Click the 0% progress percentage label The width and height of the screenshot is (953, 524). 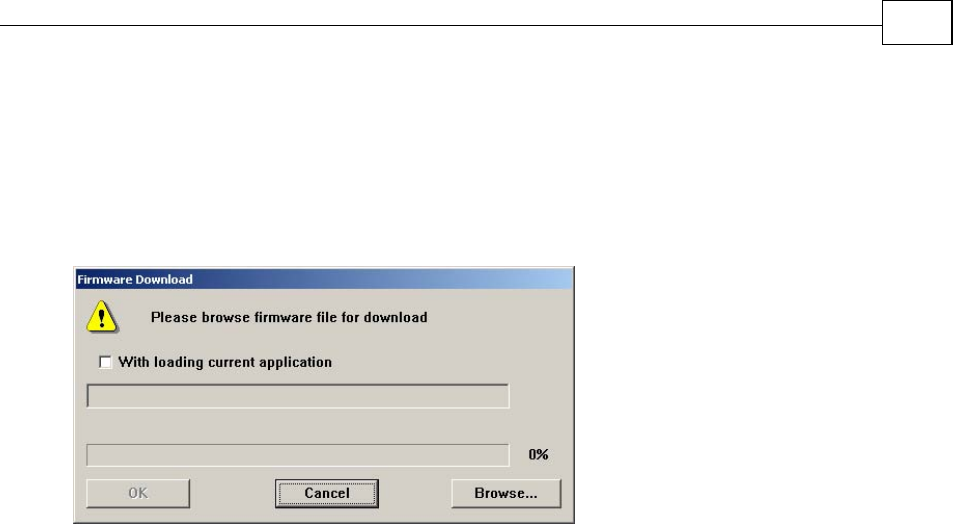point(538,455)
